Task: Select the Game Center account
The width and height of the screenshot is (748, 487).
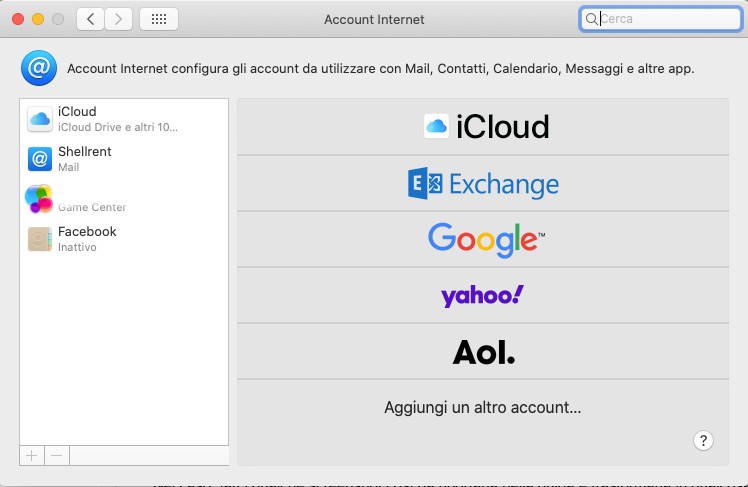Action: click(x=124, y=199)
